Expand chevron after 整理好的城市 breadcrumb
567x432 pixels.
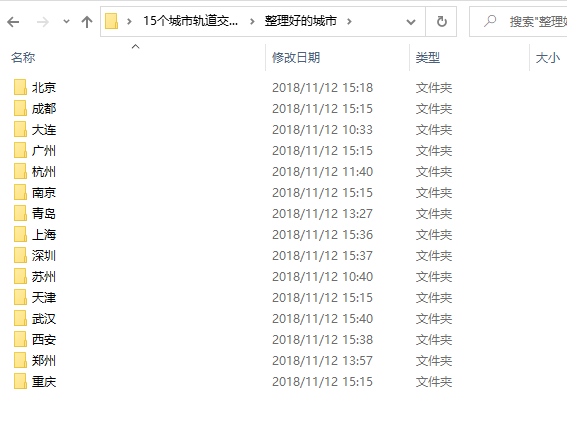[x=349, y=22]
